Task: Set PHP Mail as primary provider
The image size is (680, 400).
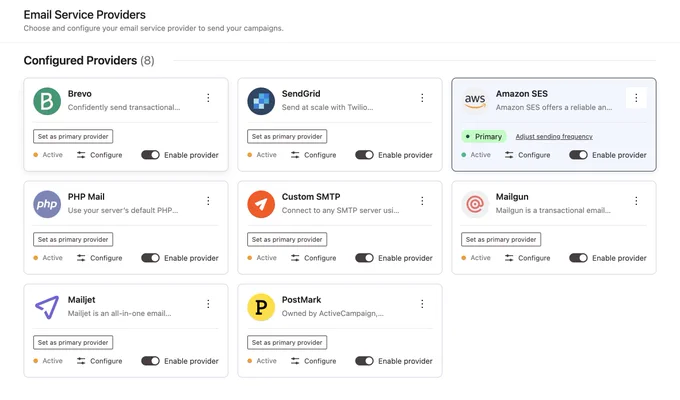Action: (73, 239)
